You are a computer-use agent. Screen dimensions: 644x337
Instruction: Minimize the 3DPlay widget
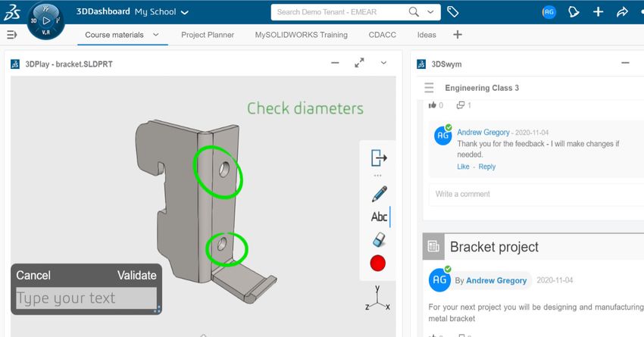(335, 63)
